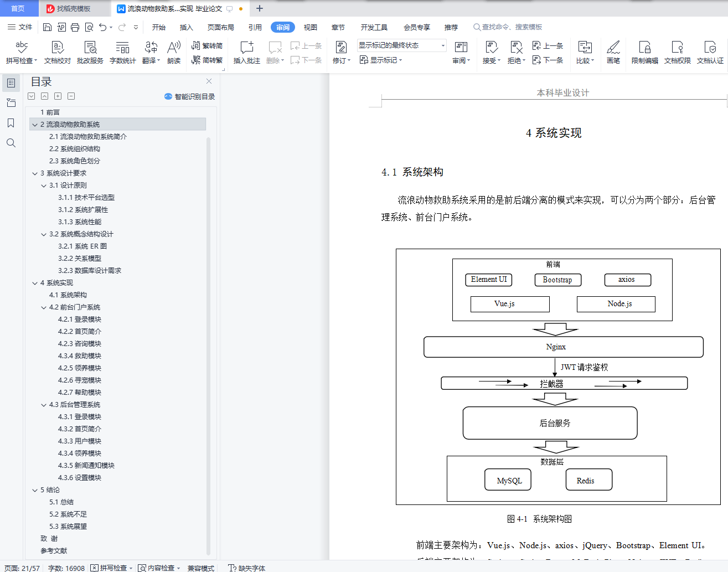Jump to outline entry "3.2.1 系统 ER 图"
Image resolution: width=728 pixels, height=572 pixels.
pyautogui.click(x=82, y=246)
